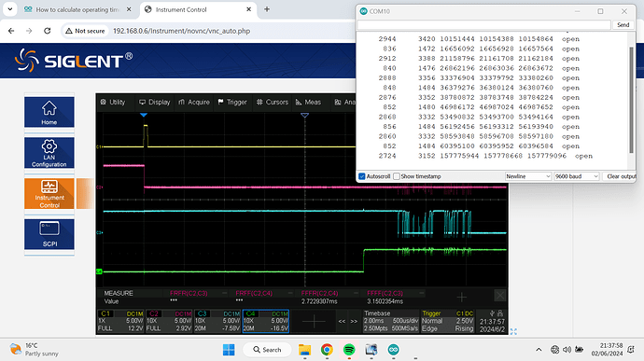Add a new channel with plus box
Viewport: 644px width, 361px height.
tap(314, 321)
